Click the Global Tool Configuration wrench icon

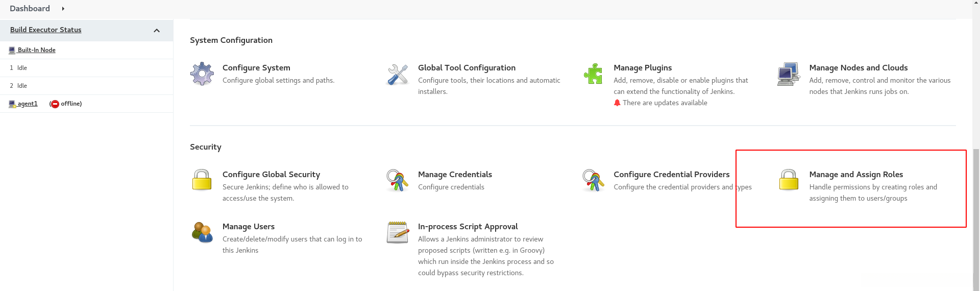pyautogui.click(x=398, y=75)
